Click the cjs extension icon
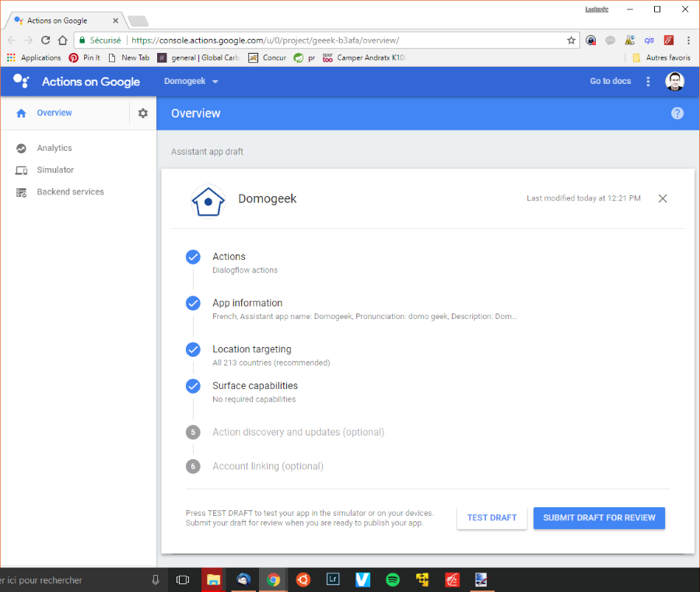The image size is (700, 592). pos(649,40)
